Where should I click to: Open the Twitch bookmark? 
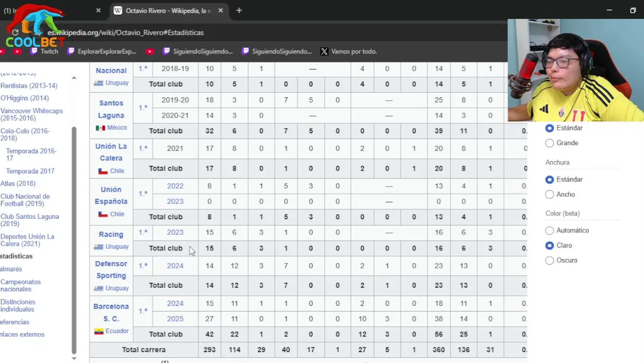click(x=44, y=51)
